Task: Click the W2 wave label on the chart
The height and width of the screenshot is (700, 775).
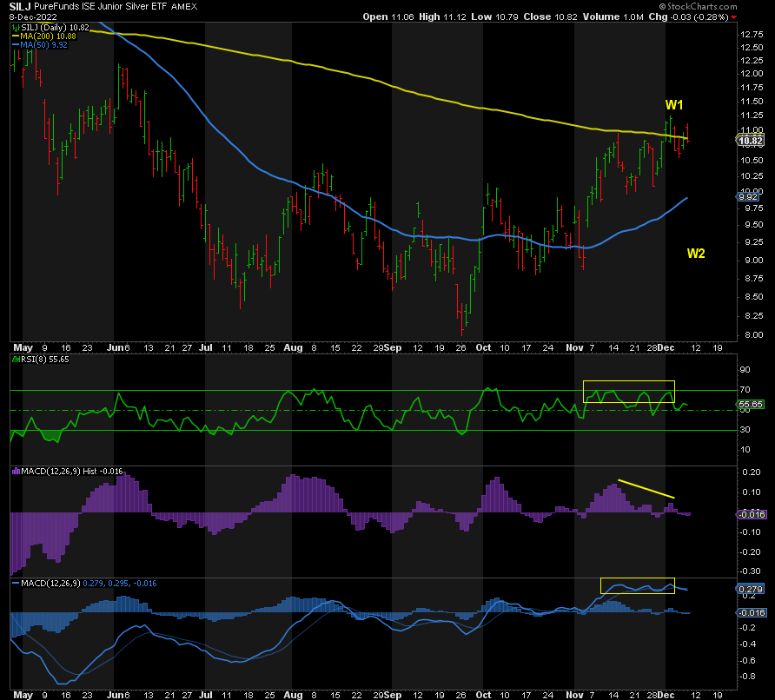Action: [x=696, y=254]
